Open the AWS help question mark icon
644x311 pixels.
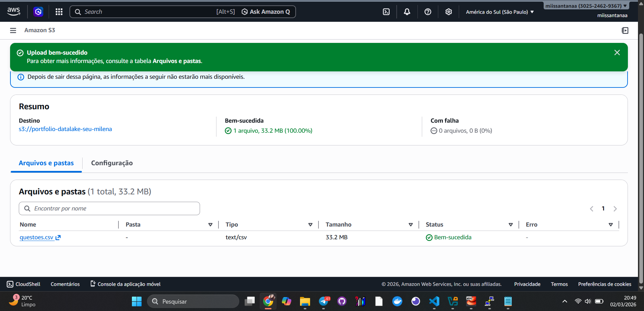[x=428, y=11]
